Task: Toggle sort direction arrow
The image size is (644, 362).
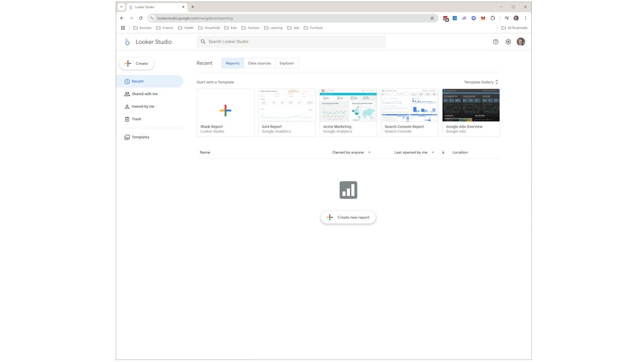Action: (x=443, y=152)
